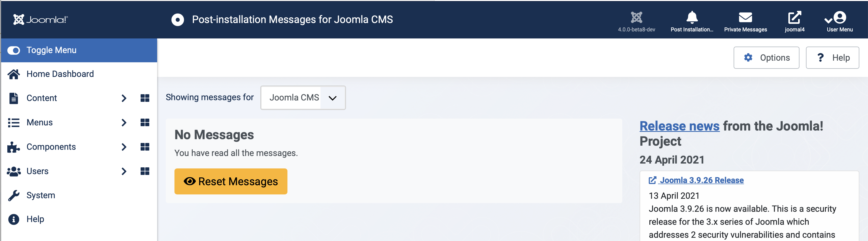Open Menus dashboard grid icon

145,122
